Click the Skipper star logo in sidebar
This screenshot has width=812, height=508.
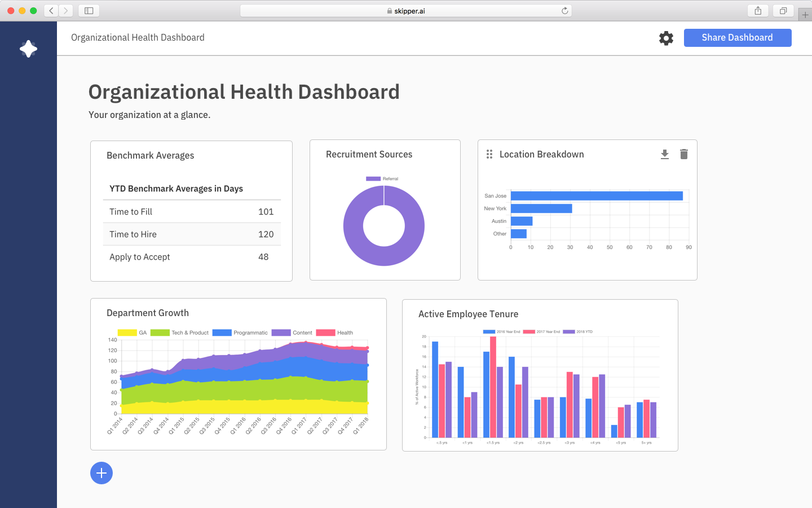click(x=28, y=49)
